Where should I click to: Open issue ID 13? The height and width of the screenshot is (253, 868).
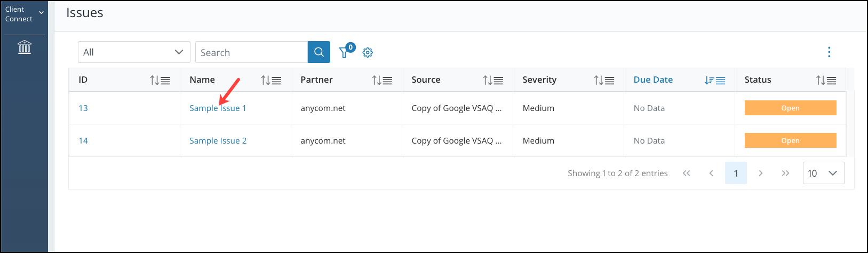pos(83,108)
